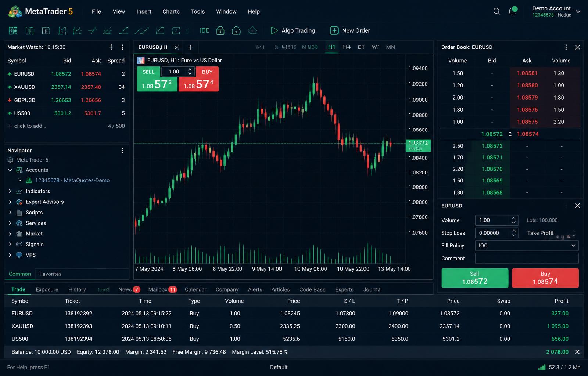Collapse the Accounts tree node
The image size is (588, 376).
[x=10, y=170]
